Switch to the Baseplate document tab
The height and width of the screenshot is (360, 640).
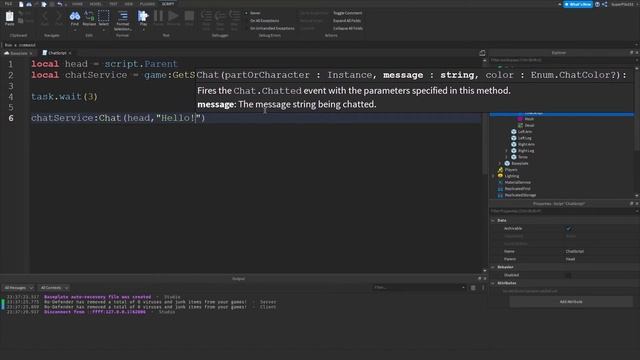point(18,53)
